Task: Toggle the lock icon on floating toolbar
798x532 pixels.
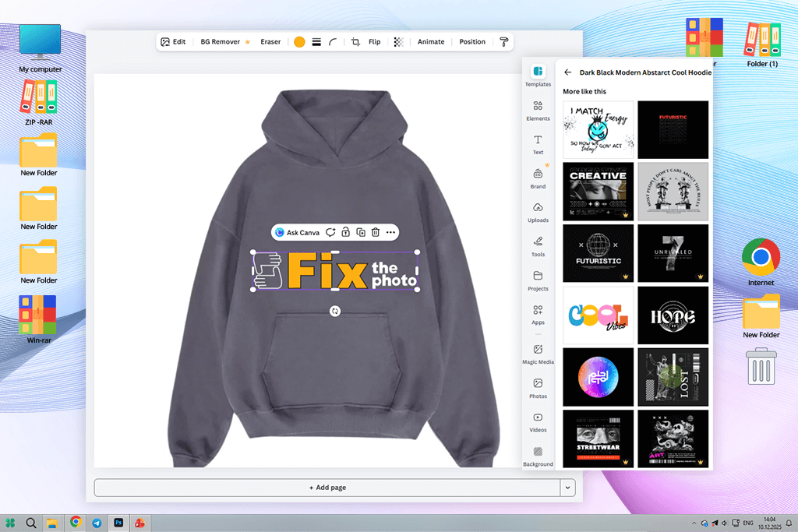Action: tap(345, 232)
